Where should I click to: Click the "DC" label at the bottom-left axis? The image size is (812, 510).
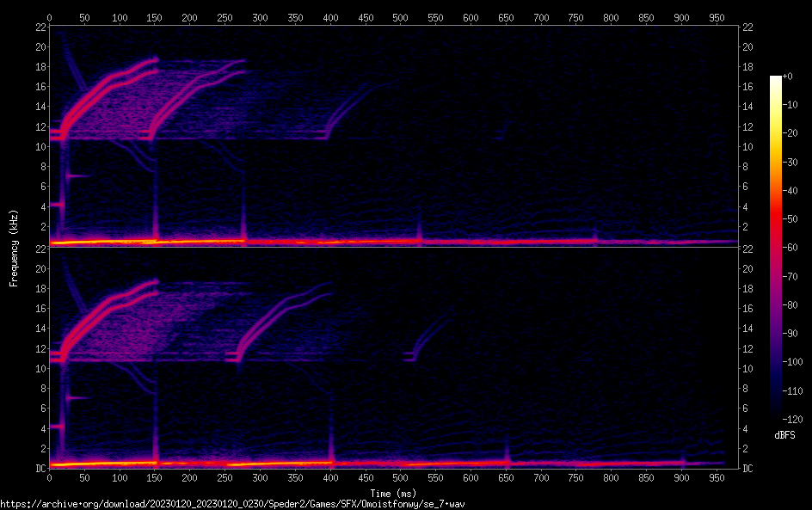click(40, 469)
